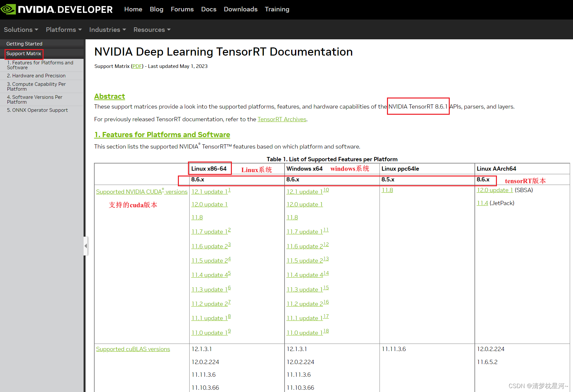This screenshot has width=573, height=392.
Task: Open sidebar item Hardware and Precision
Action: pos(36,76)
